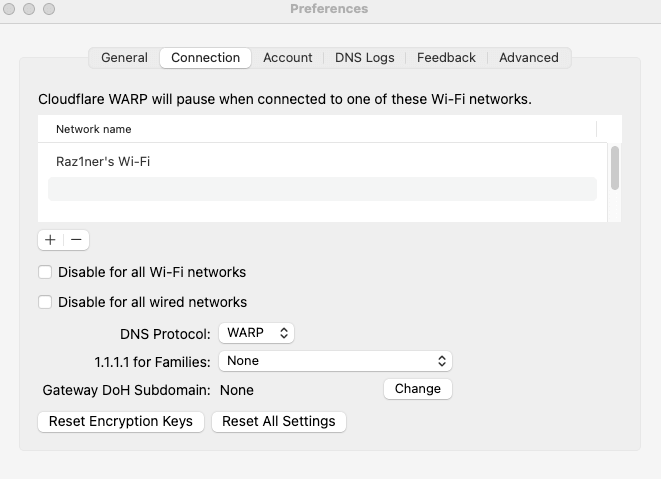Select Raz1ner's Wi-Fi network entry

(x=322, y=161)
